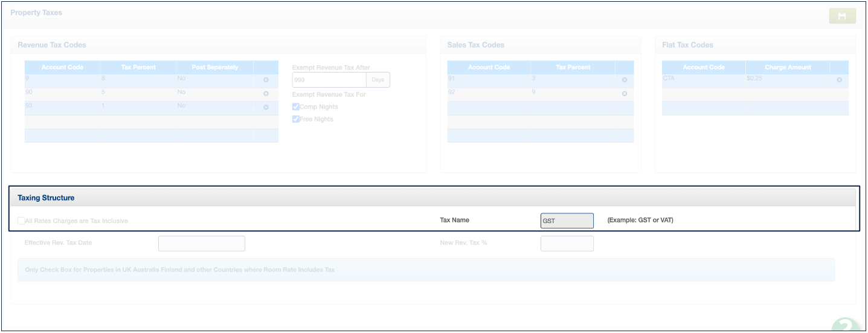Viewport: 868px width, 333px height.
Task: Click Tax Percent header in Sales Tax Codes
Action: [x=573, y=67]
